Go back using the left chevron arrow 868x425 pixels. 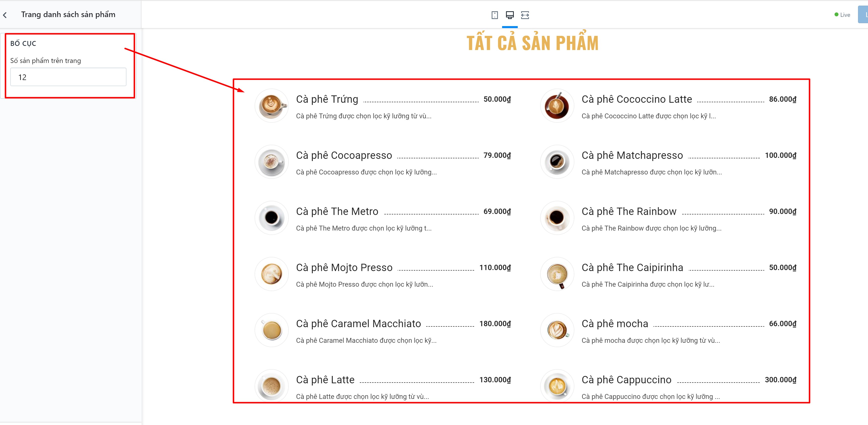point(5,15)
